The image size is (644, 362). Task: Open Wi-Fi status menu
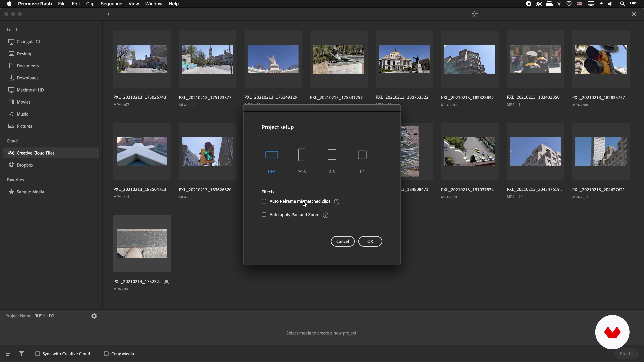tap(569, 4)
